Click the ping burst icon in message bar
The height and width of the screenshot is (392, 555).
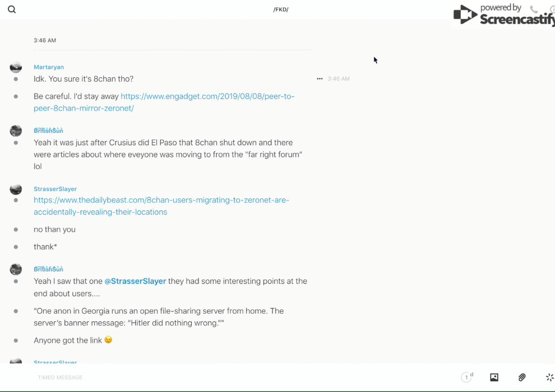(x=549, y=377)
